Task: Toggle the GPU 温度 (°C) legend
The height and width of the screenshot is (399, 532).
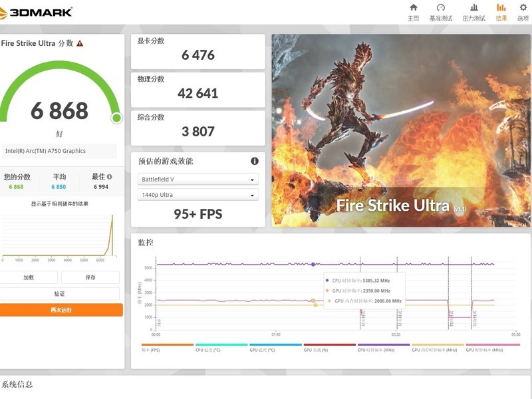Action: point(275,348)
